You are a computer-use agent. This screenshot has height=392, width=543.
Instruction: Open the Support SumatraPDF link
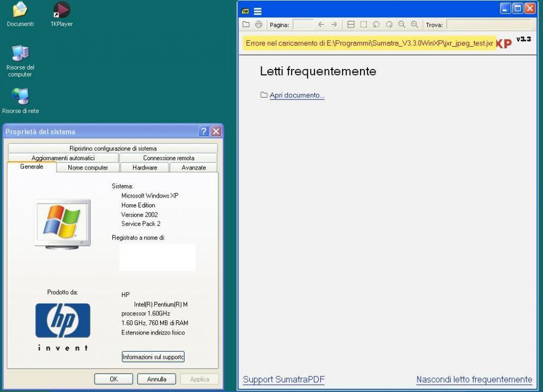click(283, 380)
